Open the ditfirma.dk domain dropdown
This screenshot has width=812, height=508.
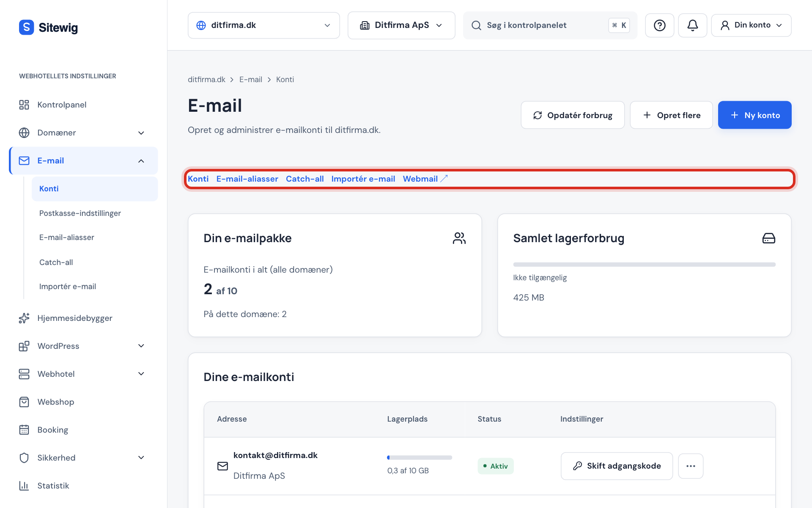click(263, 25)
